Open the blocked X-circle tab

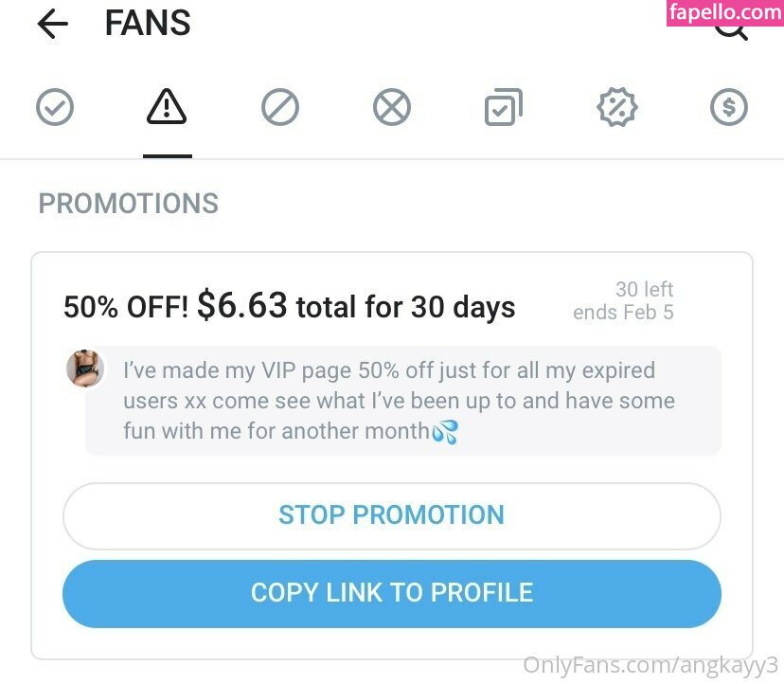point(392,106)
